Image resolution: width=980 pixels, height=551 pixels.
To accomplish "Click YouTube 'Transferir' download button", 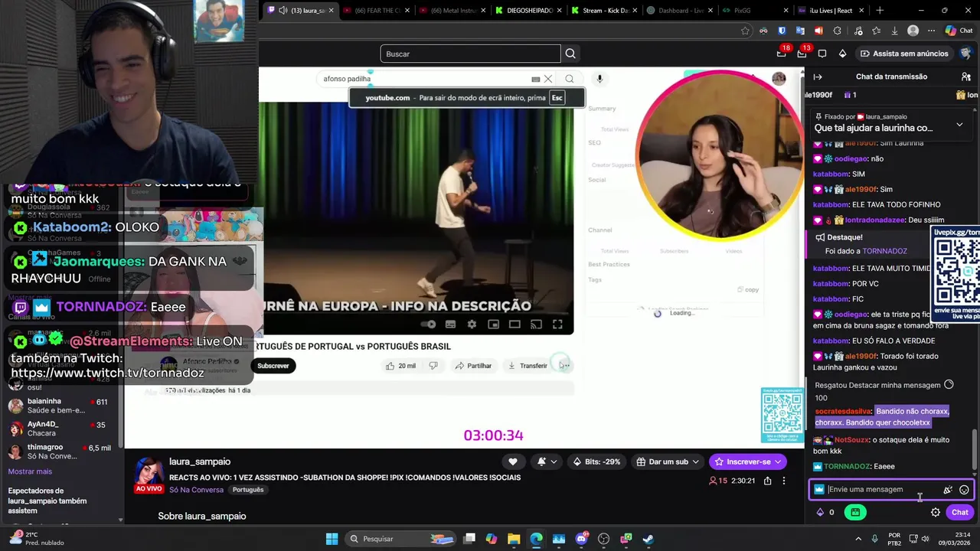I will (528, 366).
